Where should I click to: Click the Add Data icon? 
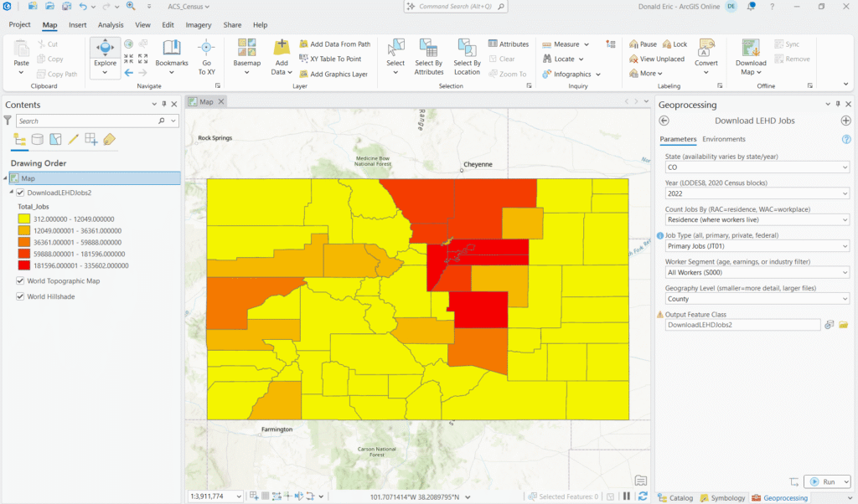click(x=282, y=49)
